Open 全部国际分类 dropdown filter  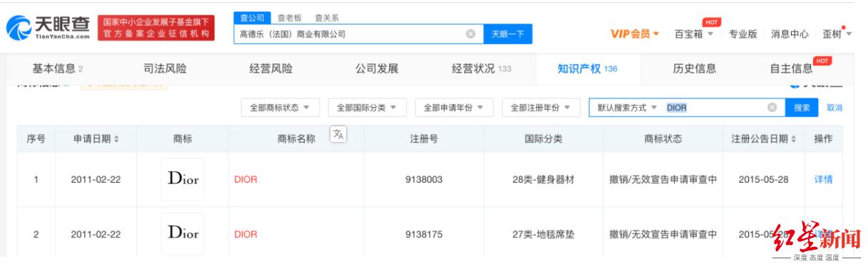367,108
